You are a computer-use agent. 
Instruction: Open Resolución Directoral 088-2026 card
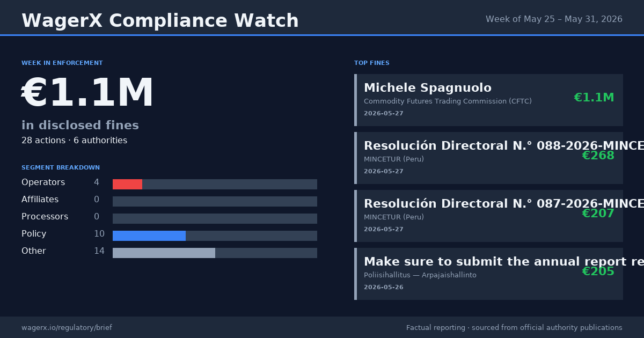[x=488, y=158]
